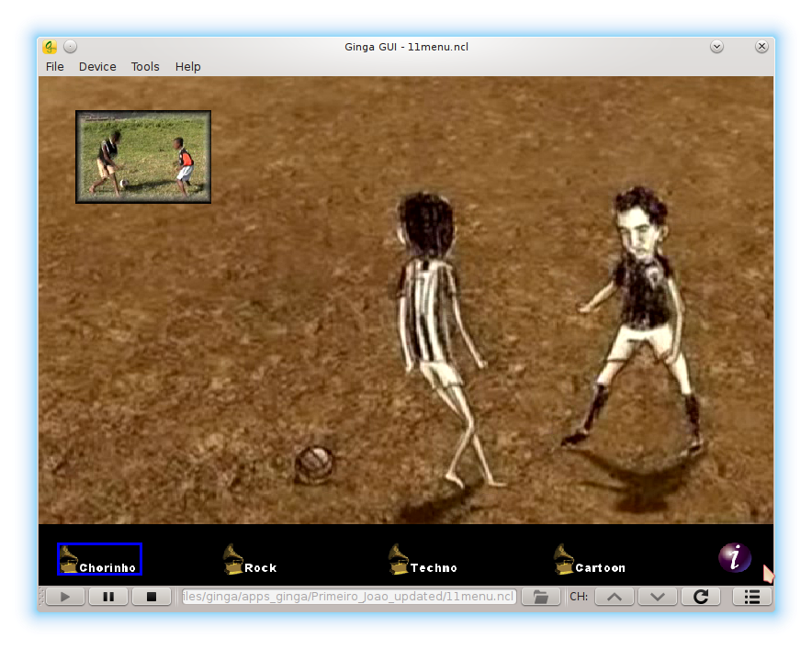Switch to the next channel with up arrow
The height and width of the screenshot is (649, 812).
click(x=615, y=597)
